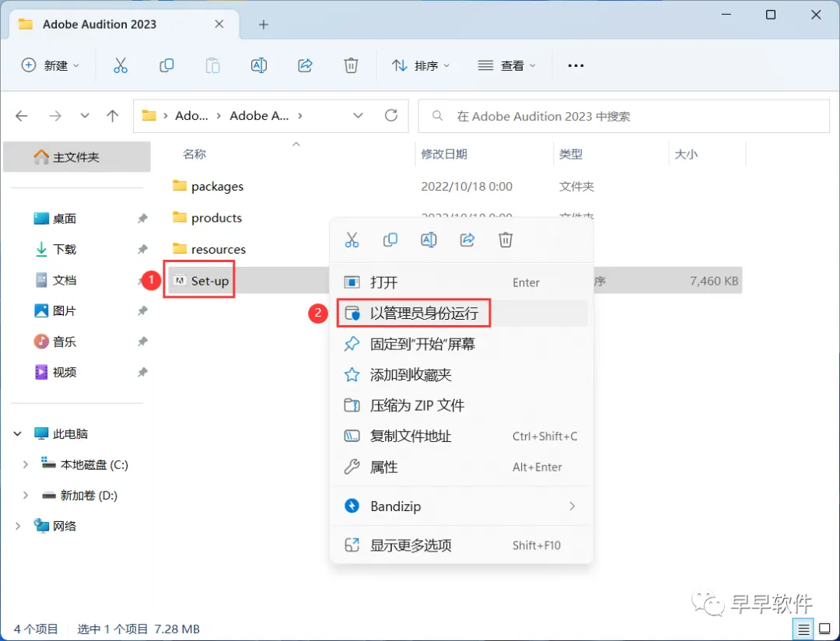Rename using the context menu rename icon
The image size is (840, 641).
(429, 240)
